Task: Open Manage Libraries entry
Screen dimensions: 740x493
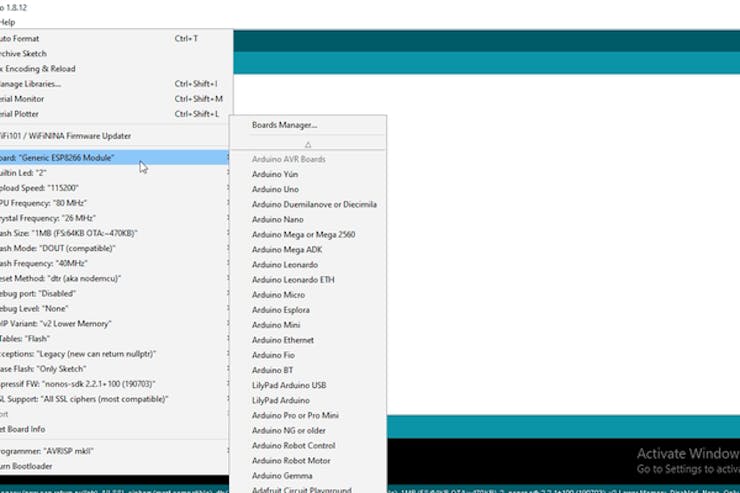Action: click(116, 84)
